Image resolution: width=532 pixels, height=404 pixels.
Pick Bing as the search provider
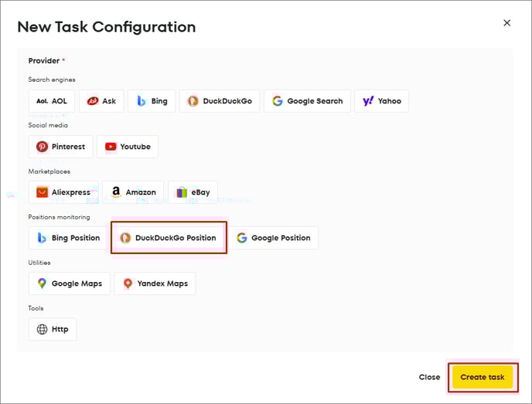(152, 101)
